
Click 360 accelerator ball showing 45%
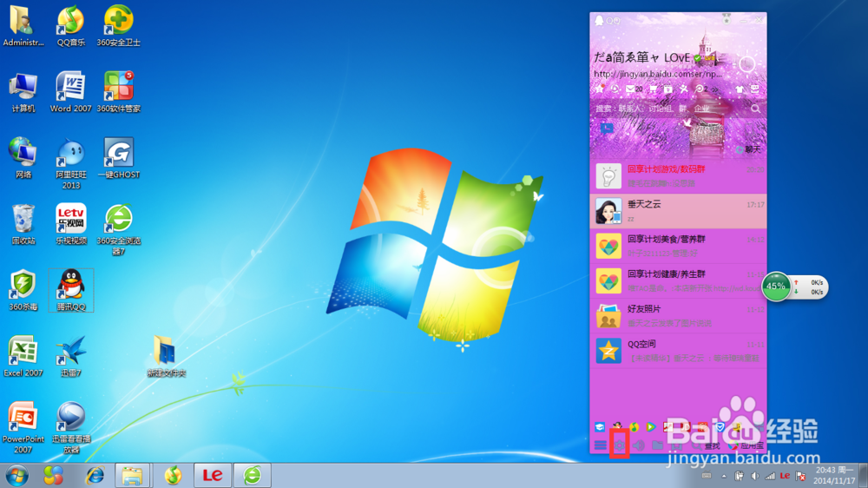pos(775,287)
